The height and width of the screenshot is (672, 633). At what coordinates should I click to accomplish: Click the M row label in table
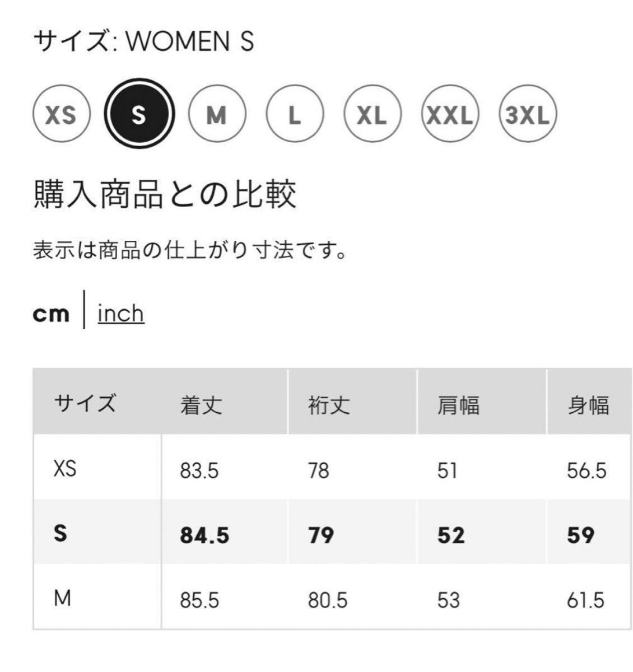point(63,599)
